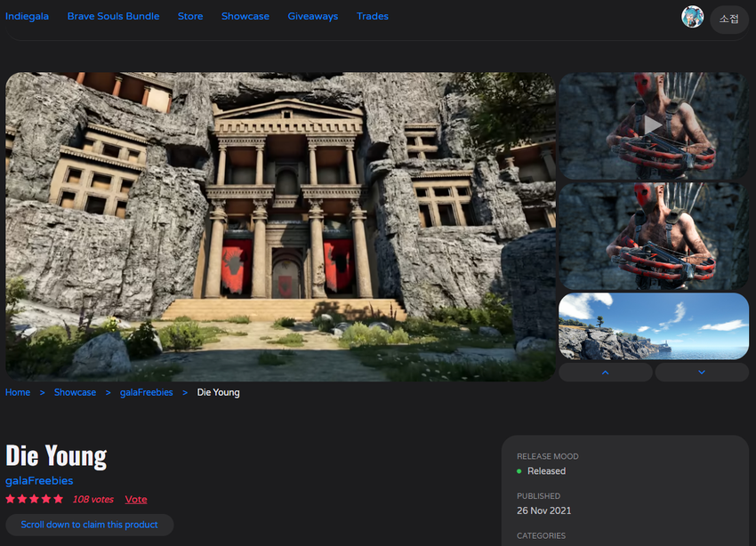Select the second masked character thumbnail
The image size is (756, 546).
[654, 237]
